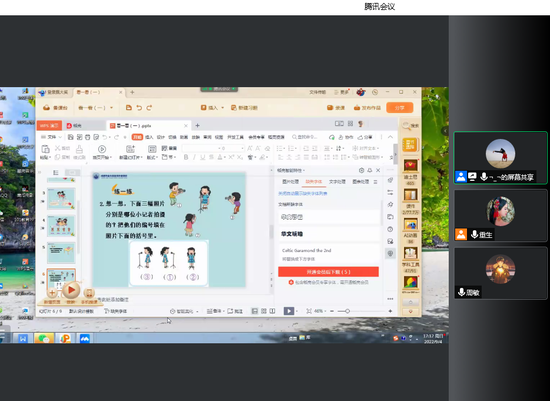
Task: Select the 插入 ribbon tab in WPS
Action: click(149, 137)
